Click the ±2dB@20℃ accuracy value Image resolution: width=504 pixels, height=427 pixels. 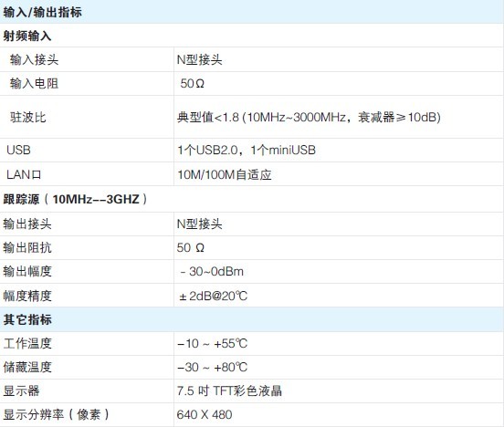(x=214, y=296)
